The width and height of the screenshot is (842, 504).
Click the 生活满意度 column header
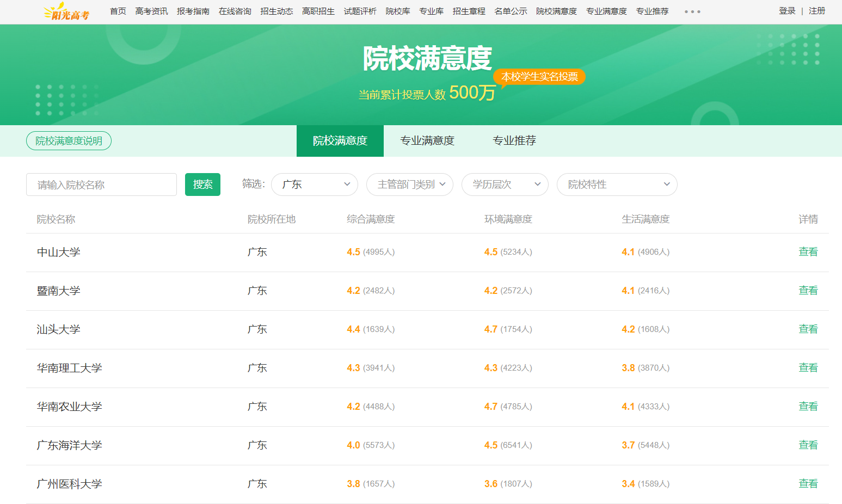pyautogui.click(x=646, y=219)
